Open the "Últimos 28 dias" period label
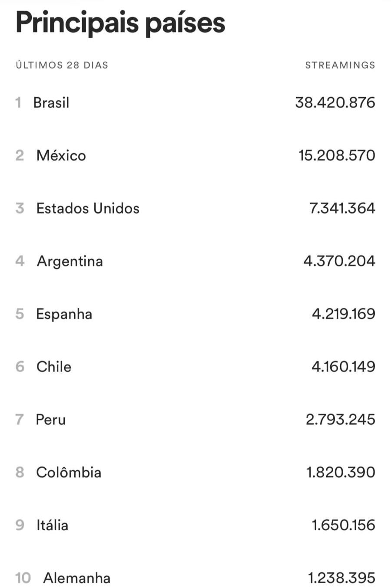The image size is (391, 588). (62, 65)
